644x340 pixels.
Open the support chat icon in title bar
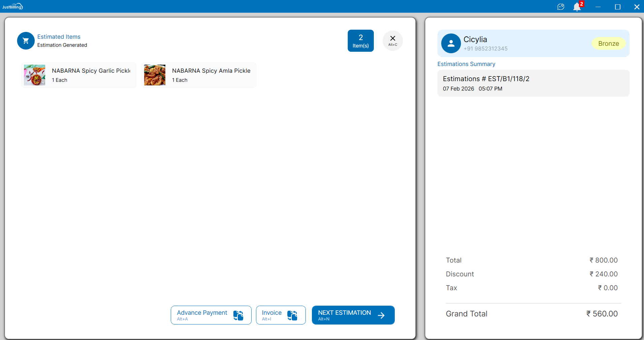pyautogui.click(x=560, y=7)
